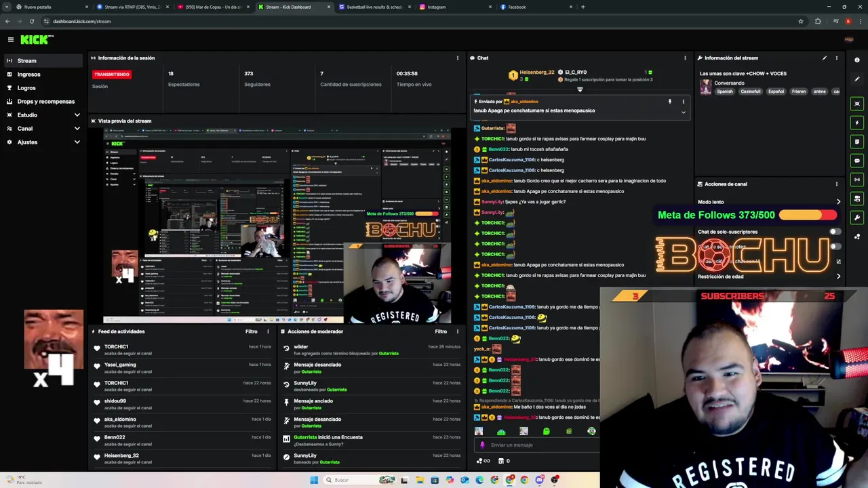The width and height of the screenshot is (868, 488).
Task: Expand the pinned message chevron
Action: [x=683, y=113]
